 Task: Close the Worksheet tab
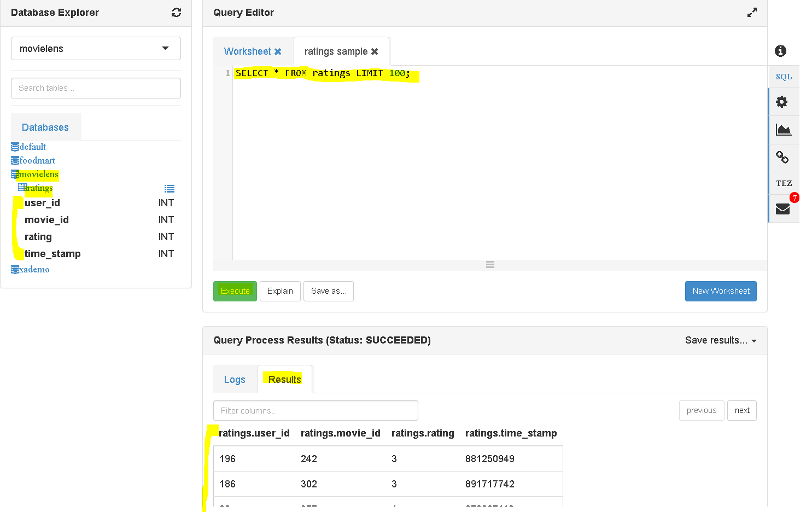[278, 51]
